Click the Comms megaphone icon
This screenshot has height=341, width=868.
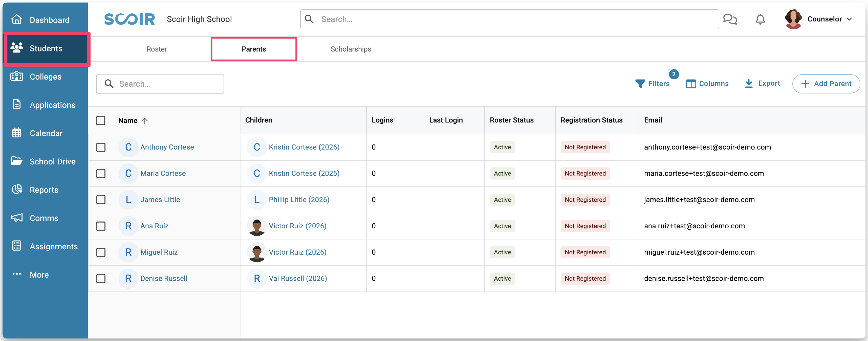point(17,218)
